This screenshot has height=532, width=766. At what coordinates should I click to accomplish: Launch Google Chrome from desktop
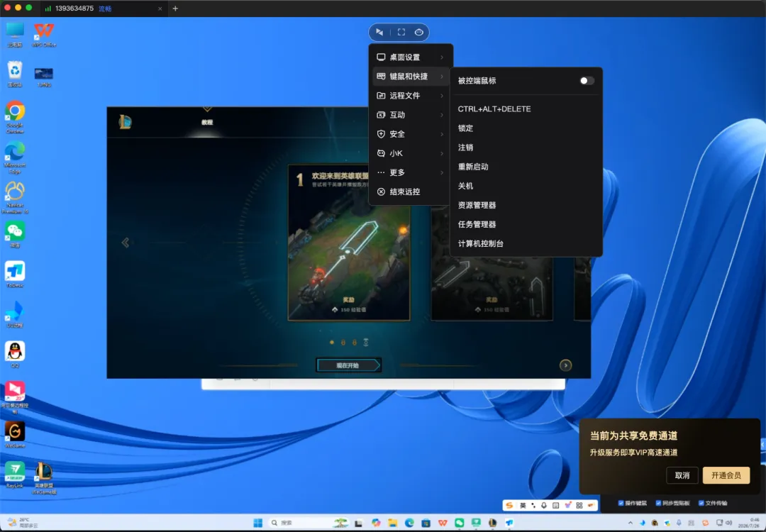click(x=15, y=117)
